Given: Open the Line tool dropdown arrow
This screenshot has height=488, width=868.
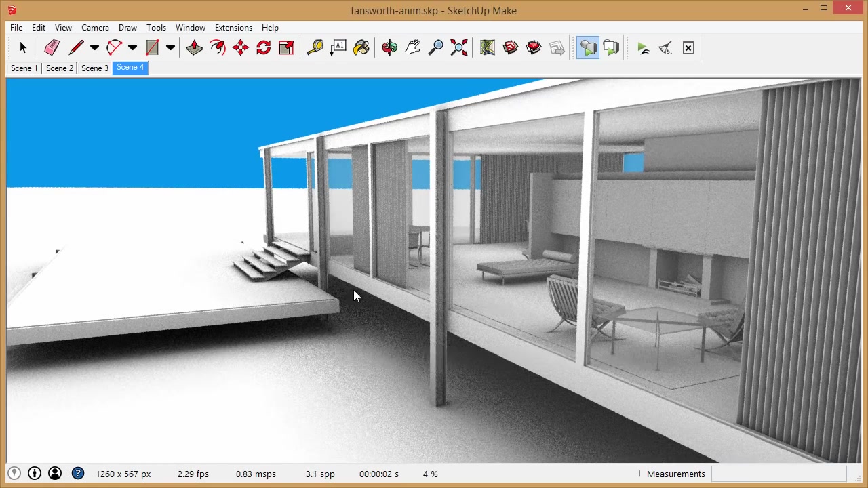Looking at the screenshot, I should coord(94,47).
